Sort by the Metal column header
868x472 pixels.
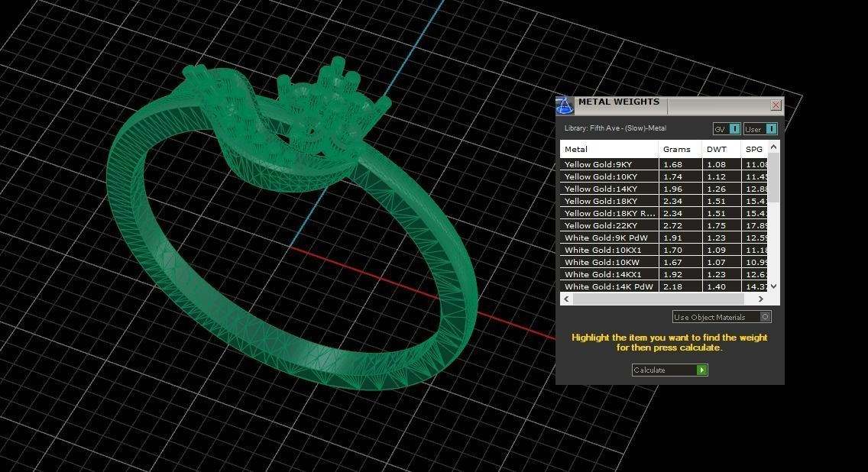coord(609,149)
